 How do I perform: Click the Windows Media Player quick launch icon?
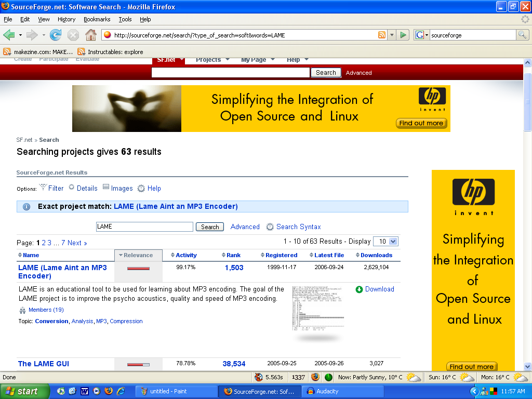(97, 391)
